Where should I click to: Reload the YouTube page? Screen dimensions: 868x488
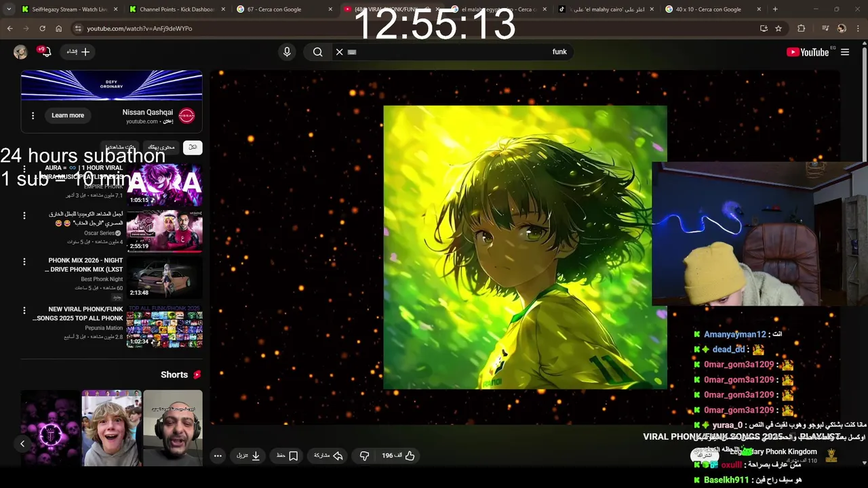[x=42, y=28]
